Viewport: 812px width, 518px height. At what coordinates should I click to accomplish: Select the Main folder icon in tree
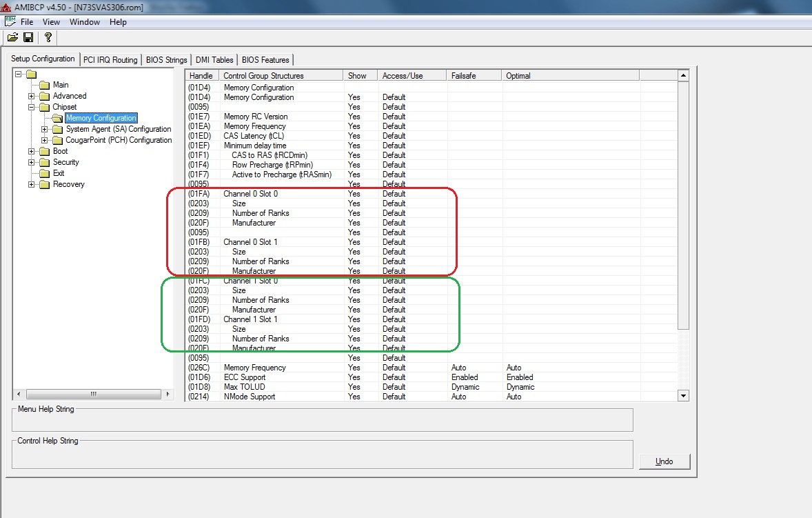(x=45, y=86)
